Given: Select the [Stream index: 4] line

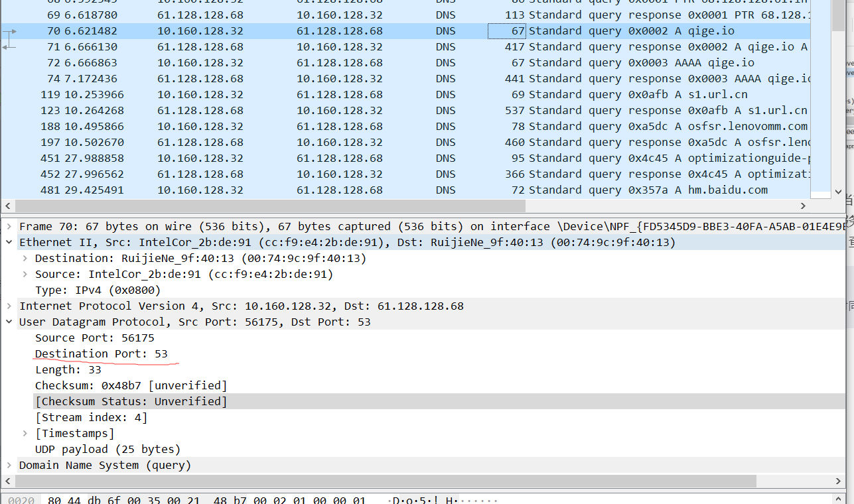Looking at the screenshot, I should (91, 418).
